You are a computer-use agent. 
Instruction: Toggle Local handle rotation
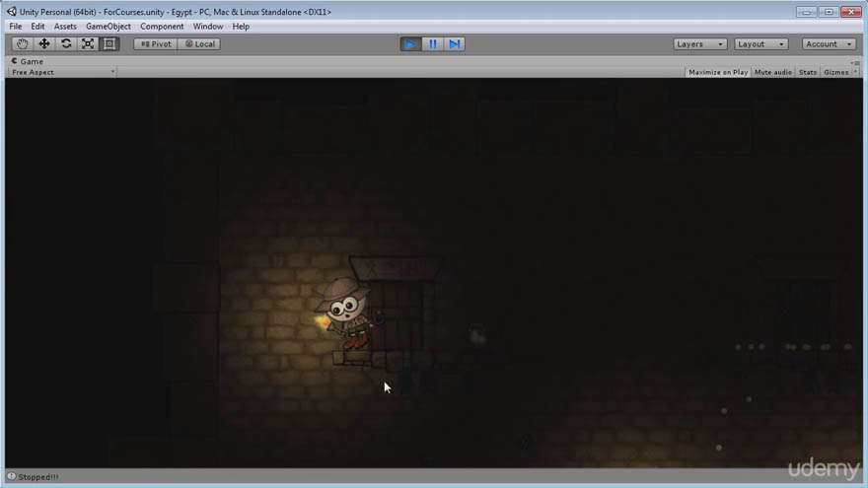point(199,44)
